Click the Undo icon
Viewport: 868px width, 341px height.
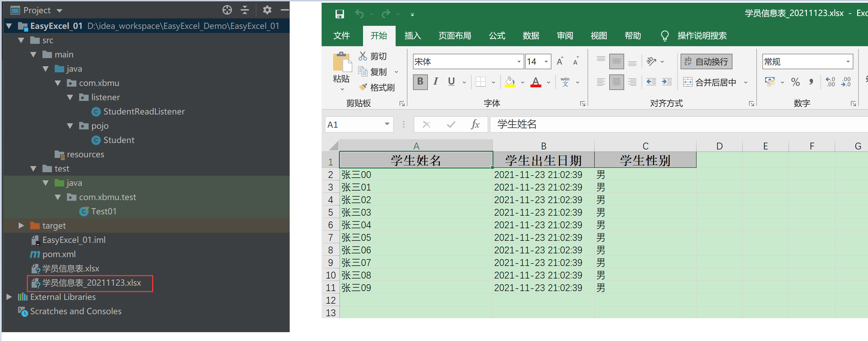[x=359, y=14]
